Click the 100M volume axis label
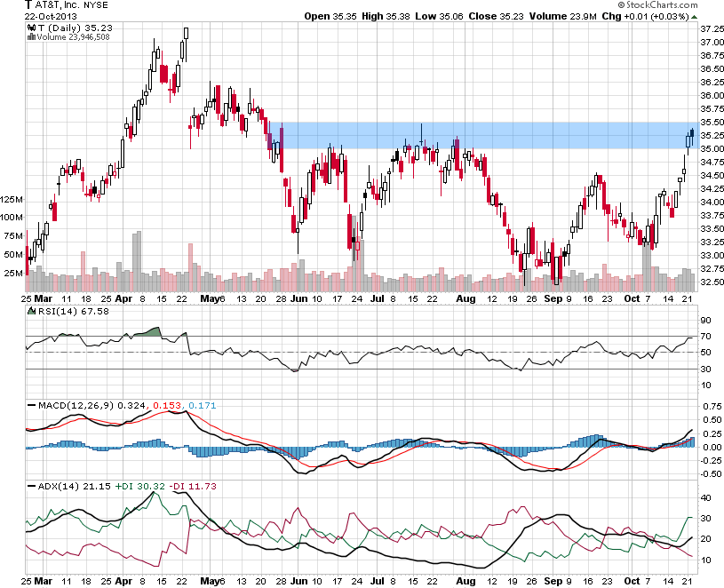Viewport: 724px width, 588px height. [12, 217]
